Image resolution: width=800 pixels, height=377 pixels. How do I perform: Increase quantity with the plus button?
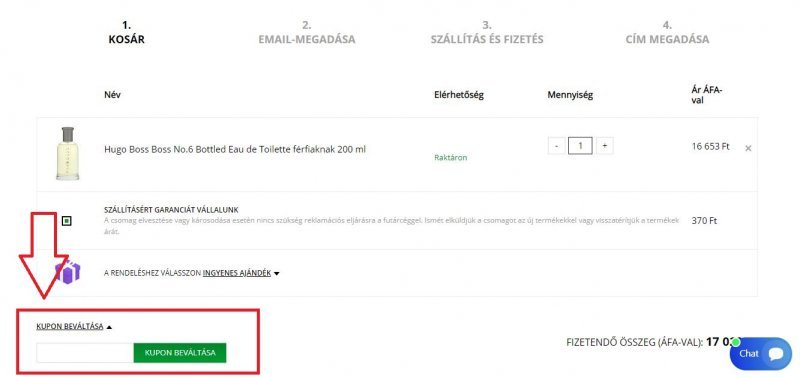tap(605, 146)
